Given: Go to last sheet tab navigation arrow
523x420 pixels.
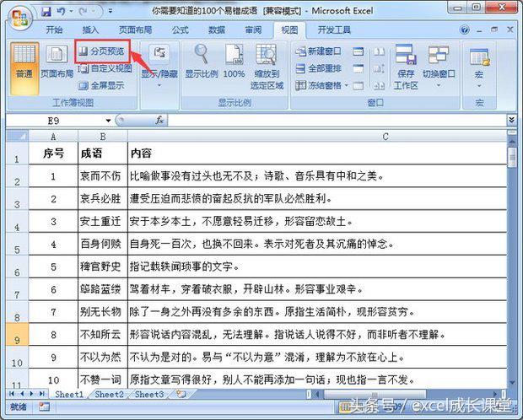Looking at the screenshot, I should (42, 394).
